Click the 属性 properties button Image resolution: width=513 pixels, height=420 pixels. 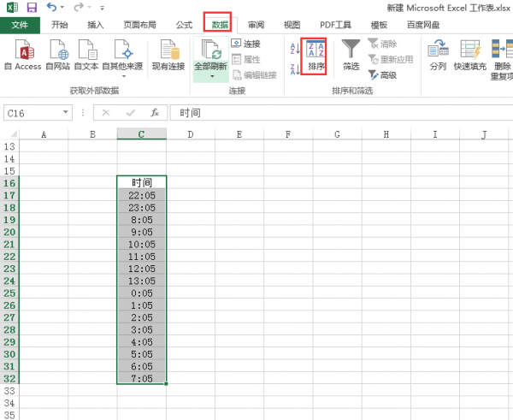(x=245, y=60)
